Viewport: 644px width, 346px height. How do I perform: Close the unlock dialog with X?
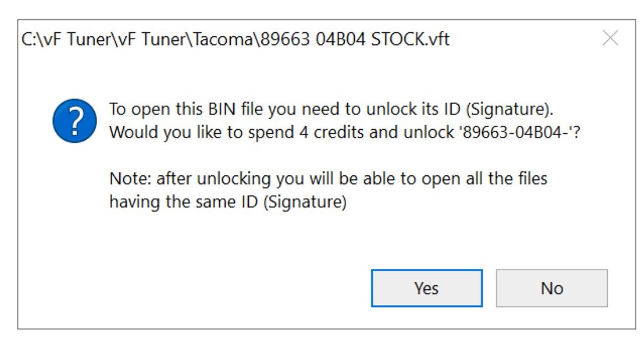[x=610, y=38]
